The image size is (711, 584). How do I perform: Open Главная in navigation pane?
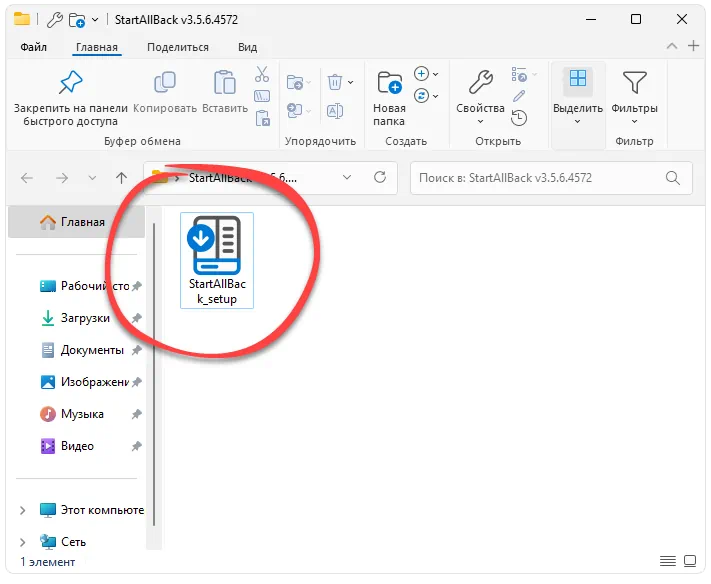point(76,222)
